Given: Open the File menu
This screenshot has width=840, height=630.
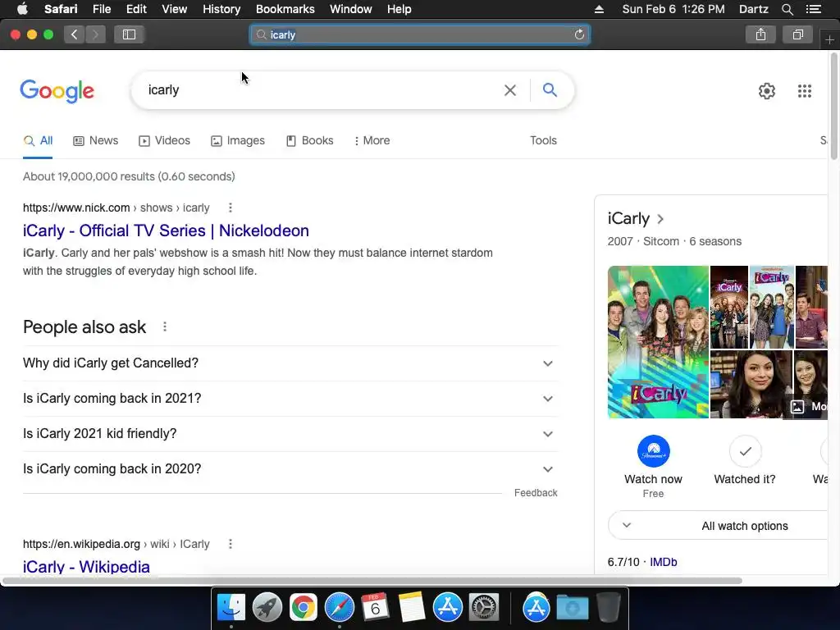Looking at the screenshot, I should point(101,9).
